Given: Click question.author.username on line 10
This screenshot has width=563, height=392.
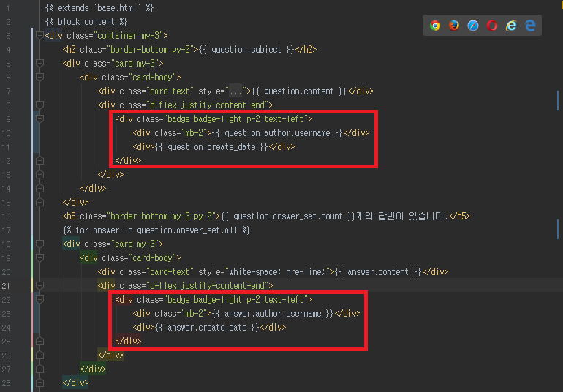Looking at the screenshot, I should (277, 133).
